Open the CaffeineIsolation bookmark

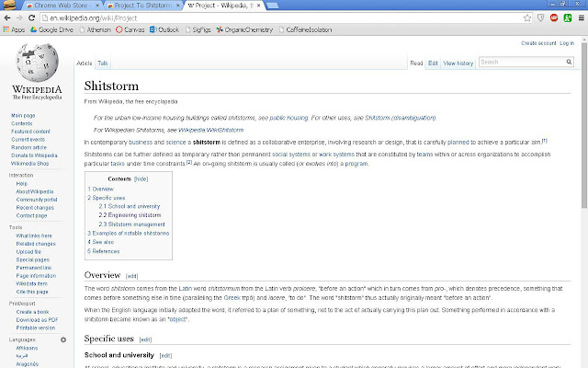(305, 29)
